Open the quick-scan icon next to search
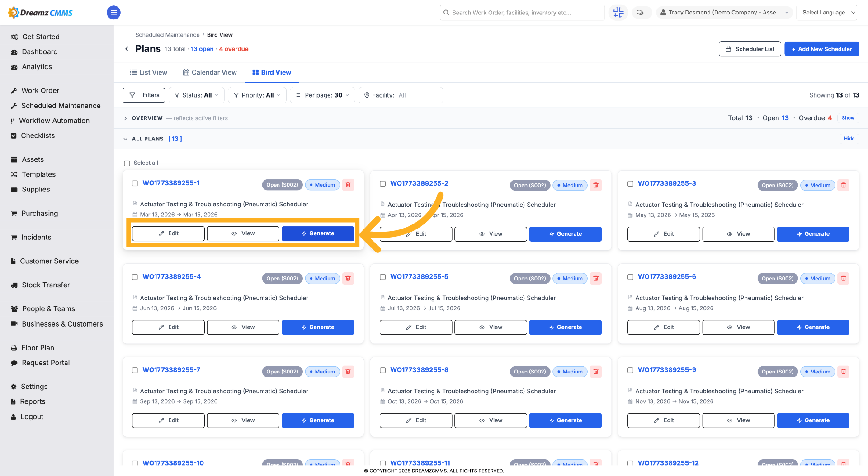Viewport: 868px width, 476px height. click(x=618, y=13)
